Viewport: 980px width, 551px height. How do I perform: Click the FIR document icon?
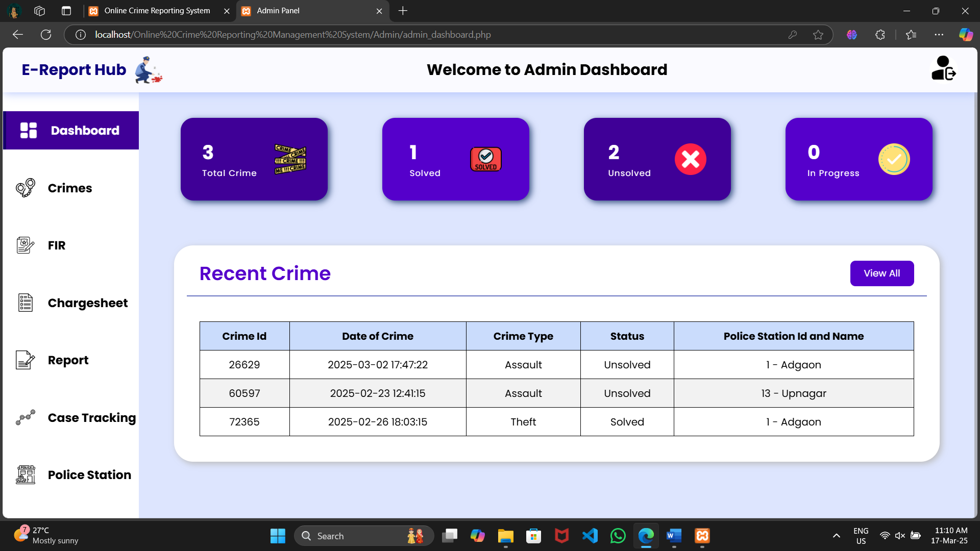26,245
